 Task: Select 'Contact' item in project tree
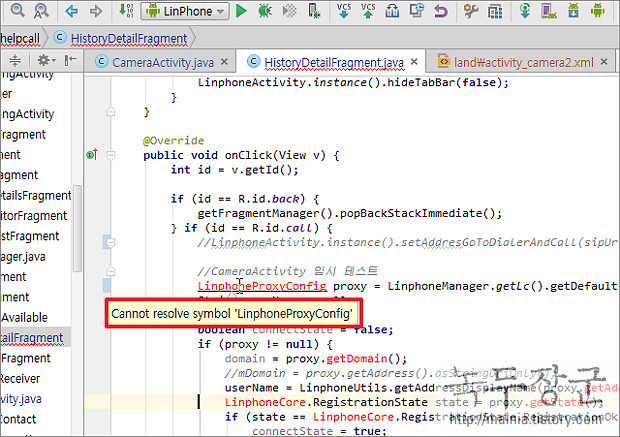click(18, 419)
